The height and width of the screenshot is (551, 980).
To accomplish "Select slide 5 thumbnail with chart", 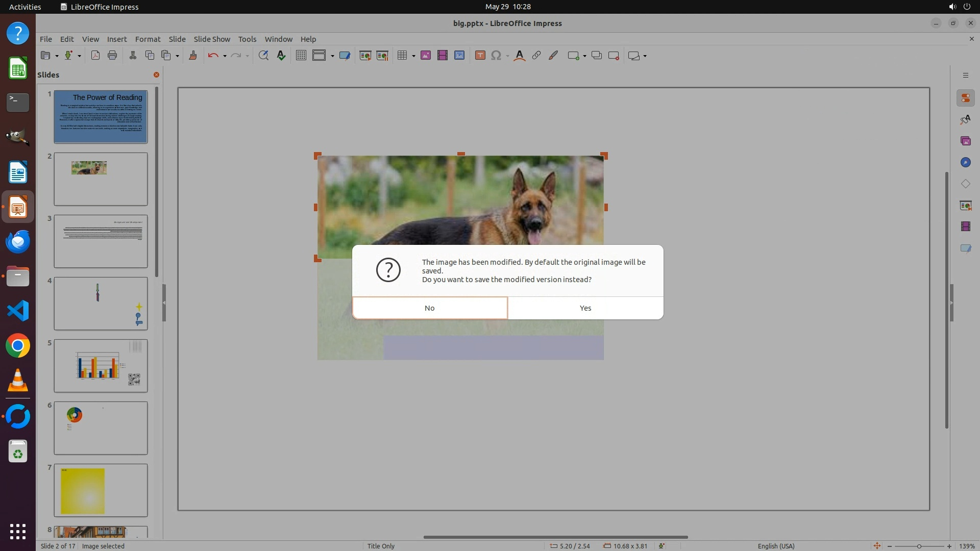I will tap(101, 366).
